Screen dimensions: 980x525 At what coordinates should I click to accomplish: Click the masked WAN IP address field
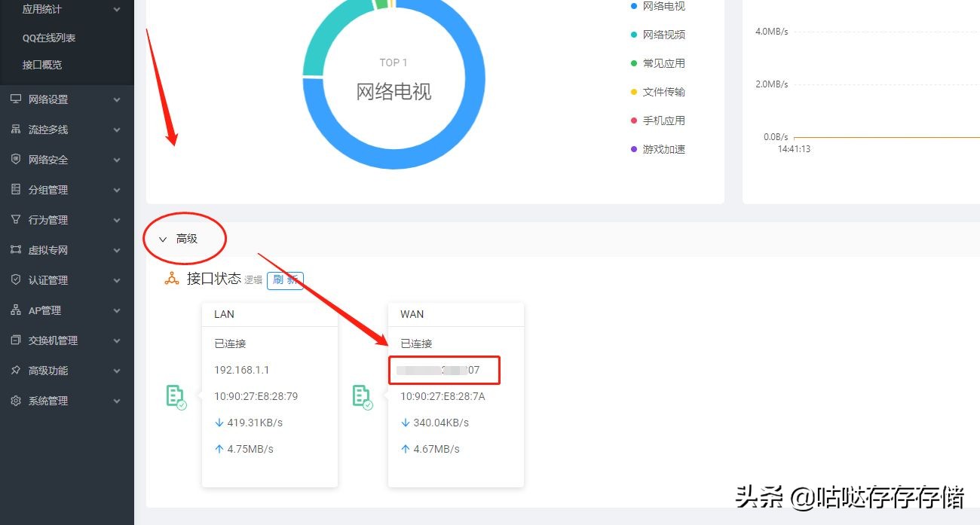[444, 370]
